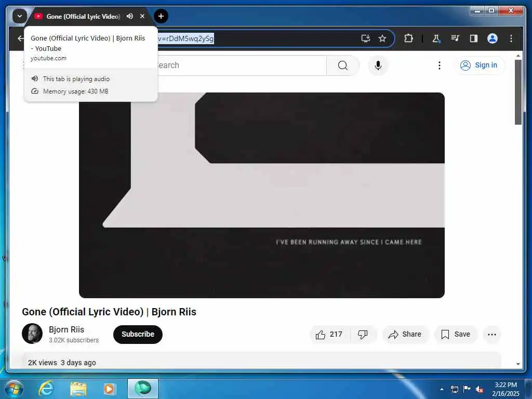Maximize the browser window

491,10
